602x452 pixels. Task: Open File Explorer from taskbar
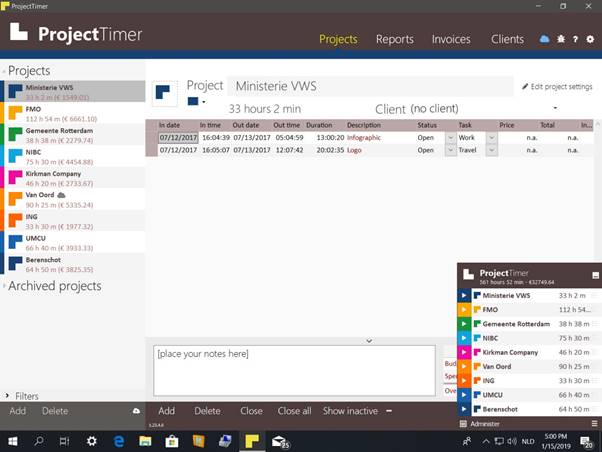click(x=145, y=441)
